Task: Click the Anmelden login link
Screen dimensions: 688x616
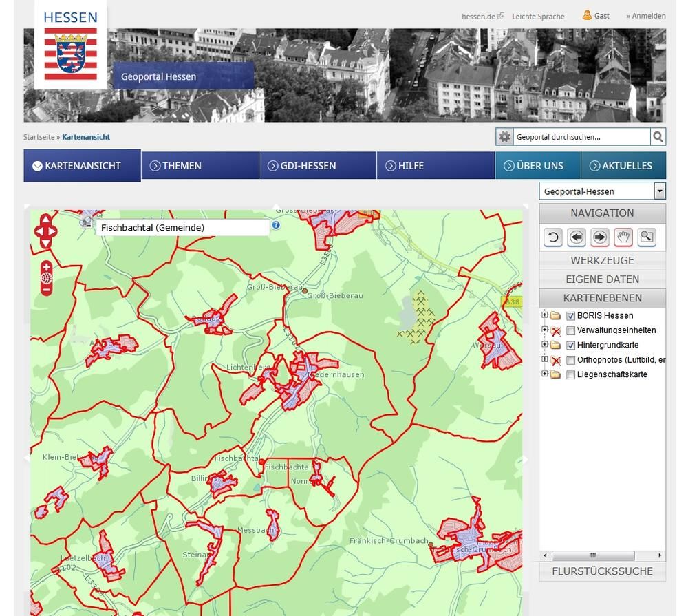Action: point(647,16)
